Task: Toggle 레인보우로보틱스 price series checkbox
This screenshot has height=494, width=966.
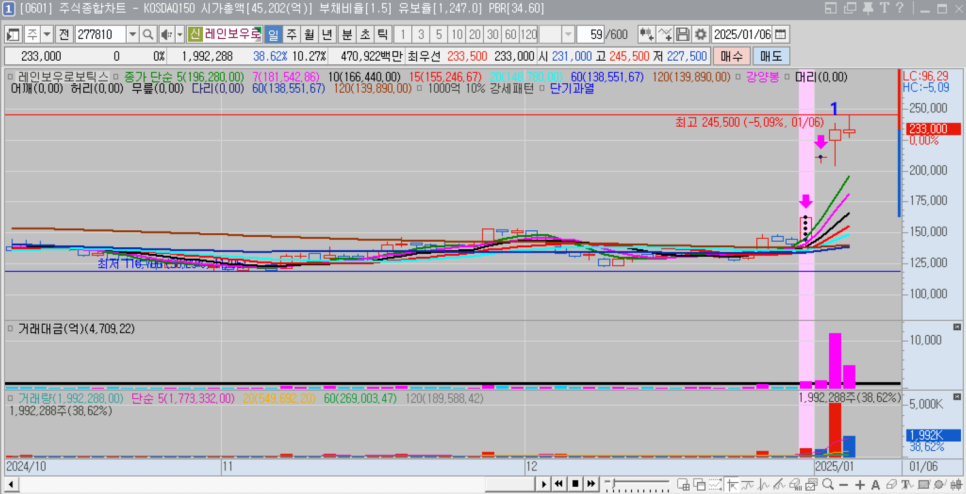Action: [x=10, y=78]
